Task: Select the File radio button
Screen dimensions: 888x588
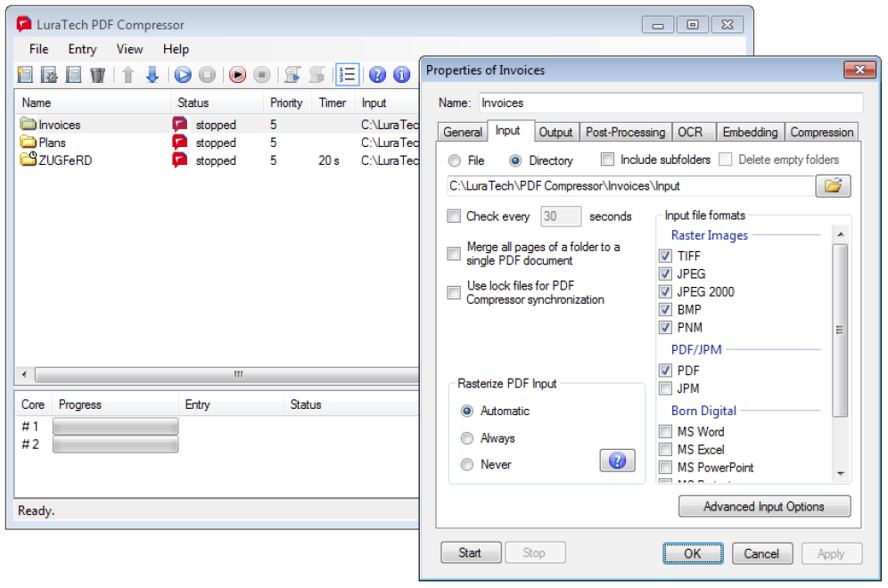Action: point(454,160)
